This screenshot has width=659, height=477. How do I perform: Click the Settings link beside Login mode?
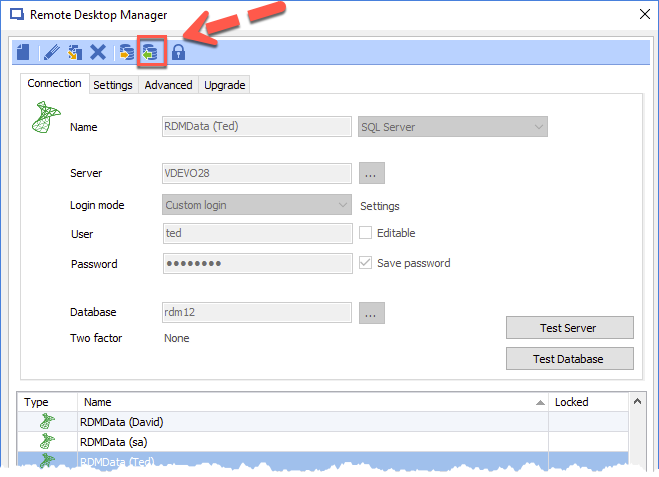tap(379, 206)
